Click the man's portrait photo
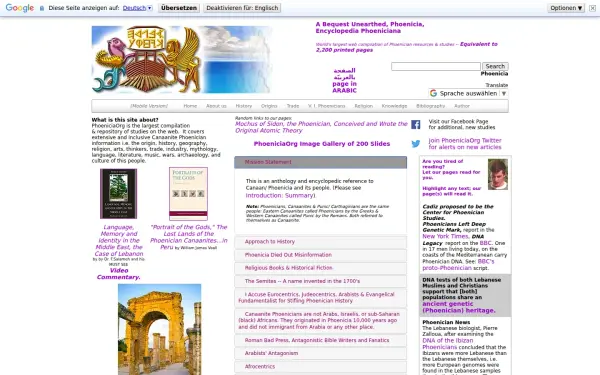600x375 pixels. tap(498, 174)
